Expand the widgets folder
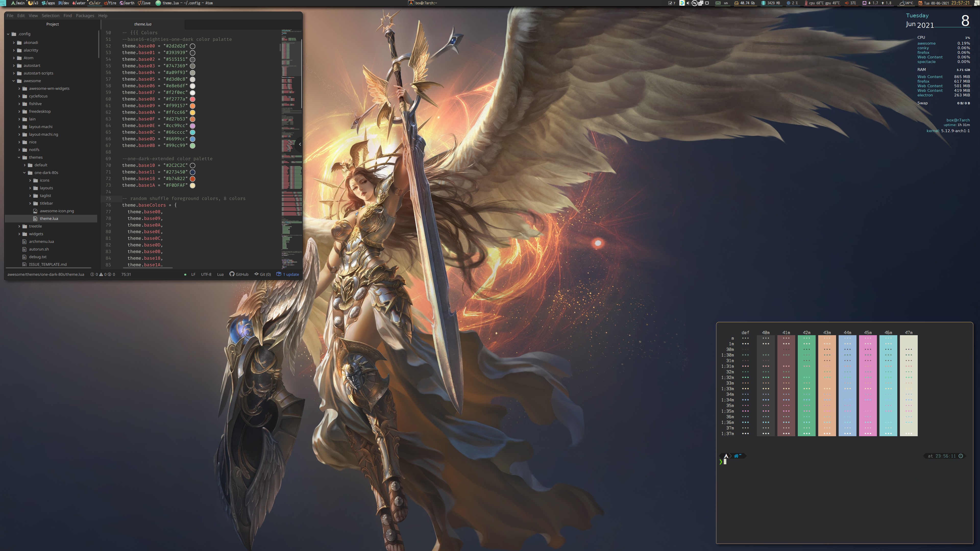 coord(19,234)
